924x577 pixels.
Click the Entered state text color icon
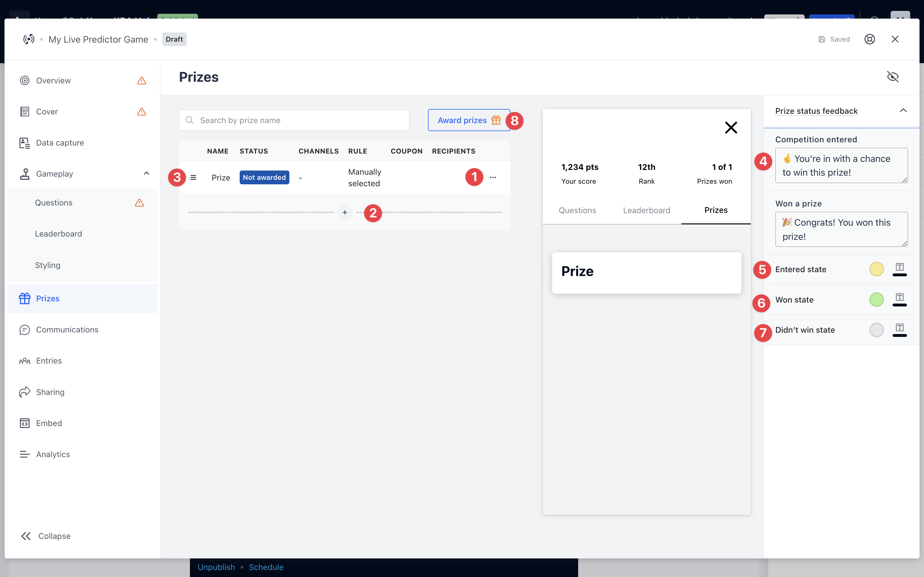(900, 269)
